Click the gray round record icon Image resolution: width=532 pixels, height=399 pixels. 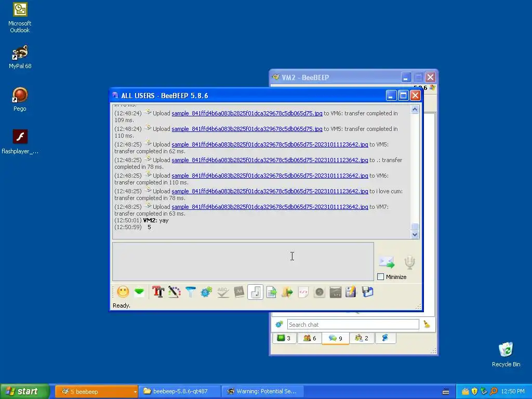point(320,292)
